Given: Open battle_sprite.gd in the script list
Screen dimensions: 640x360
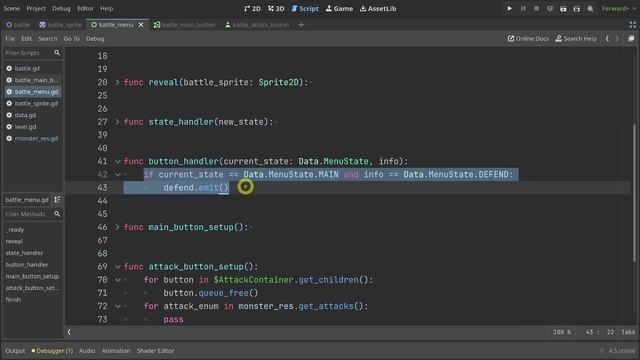Looking at the screenshot, I should tap(33, 103).
